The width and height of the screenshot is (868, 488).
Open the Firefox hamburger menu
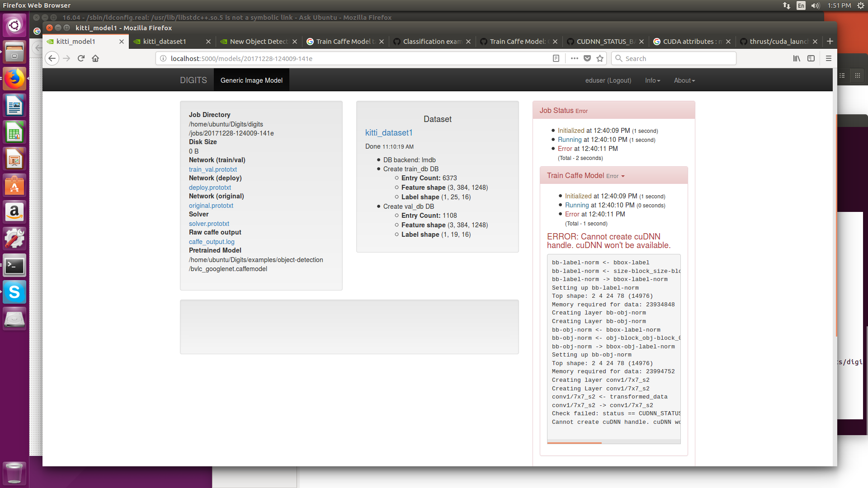tap(828, 58)
